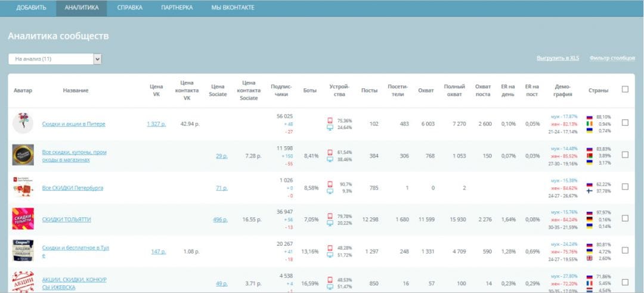Click the mobile device icon showing 90,7%
The height and width of the screenshot is (293, 644).
tap(330, 184)
